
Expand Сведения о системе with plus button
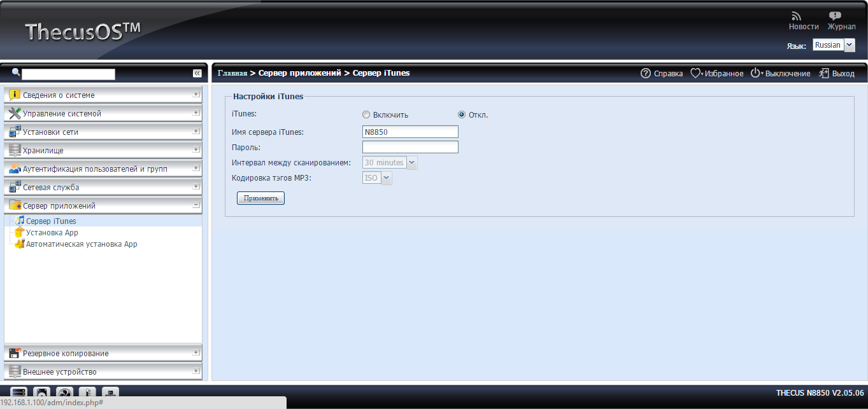pyautogui.click(x=196, y=94)
